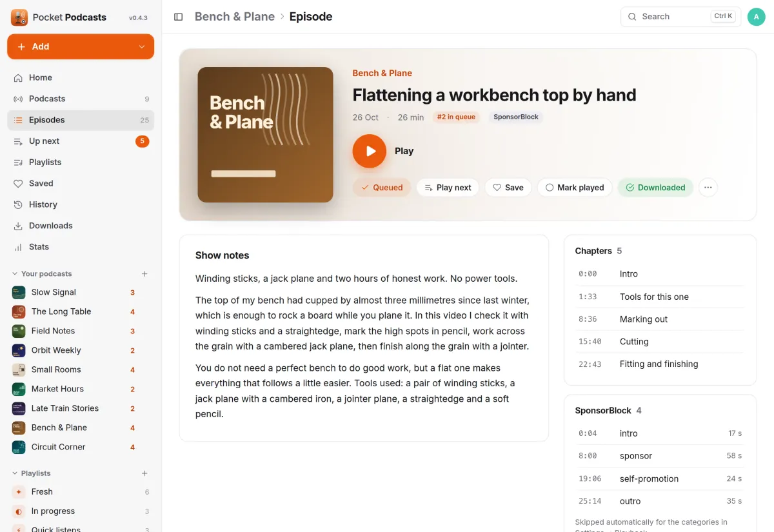Viewport: 774px width, 532px height.
Task: Open Field Notes podcast icon
Action: [19, 331]
